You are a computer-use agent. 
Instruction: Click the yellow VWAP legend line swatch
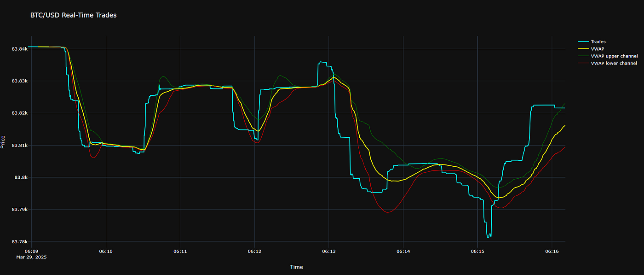click(x=582, y=49)
